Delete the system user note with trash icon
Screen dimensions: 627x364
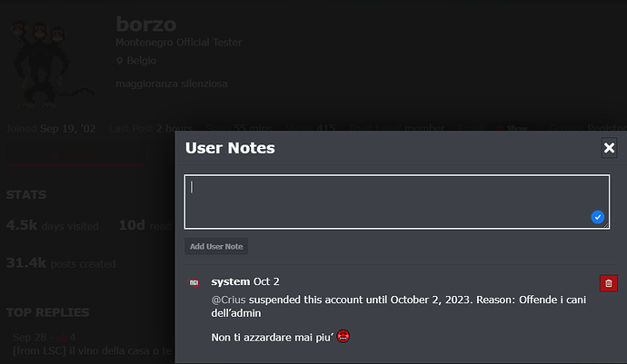pyautogui.click(x=609, y=283)
